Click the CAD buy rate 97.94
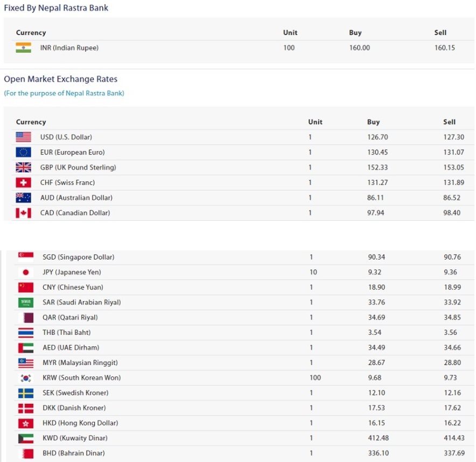The width and height of the screenshot is (476, 462). pos(376,213)
